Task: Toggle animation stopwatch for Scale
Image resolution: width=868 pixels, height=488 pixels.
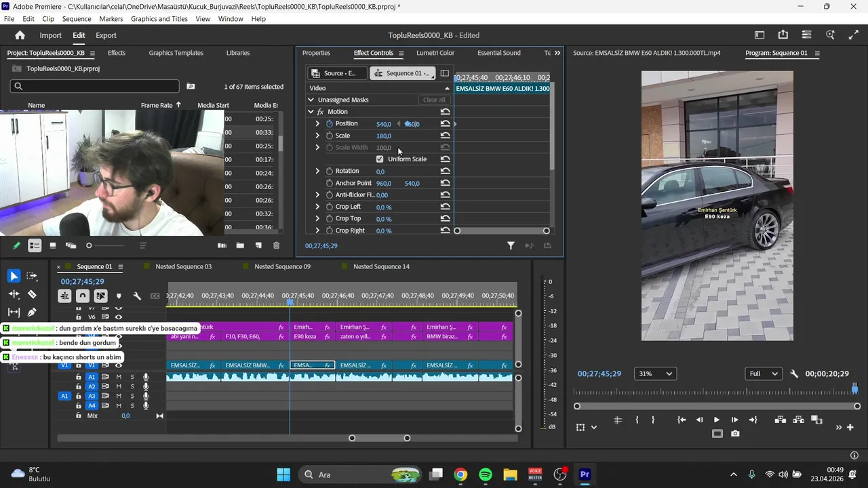Action: (x=330, y=136)
